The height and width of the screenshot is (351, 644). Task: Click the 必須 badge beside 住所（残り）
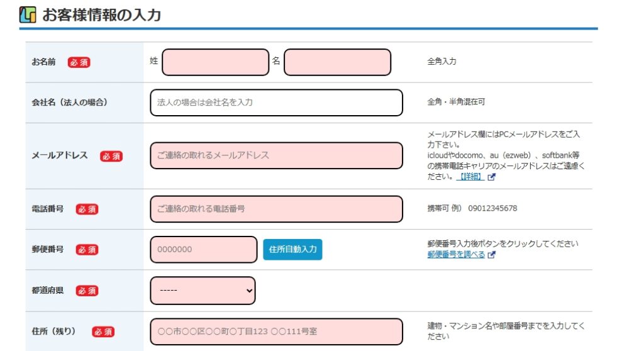coord(103,331)
